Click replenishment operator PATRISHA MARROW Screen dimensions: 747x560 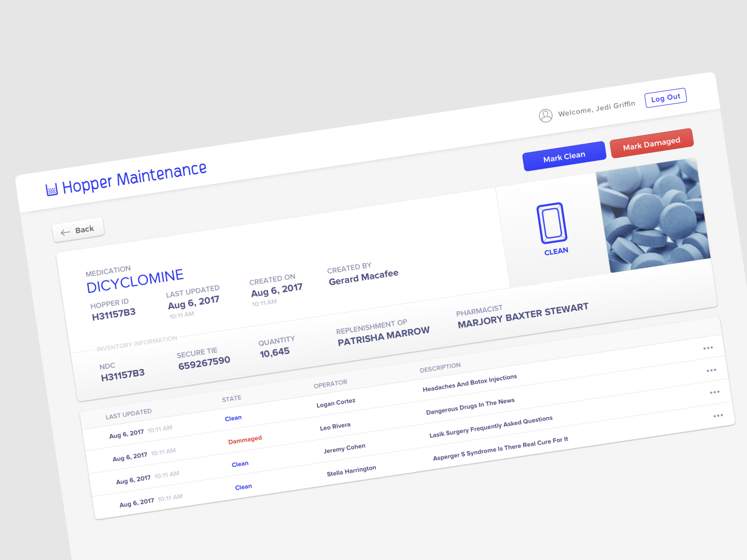click(383, 336)
